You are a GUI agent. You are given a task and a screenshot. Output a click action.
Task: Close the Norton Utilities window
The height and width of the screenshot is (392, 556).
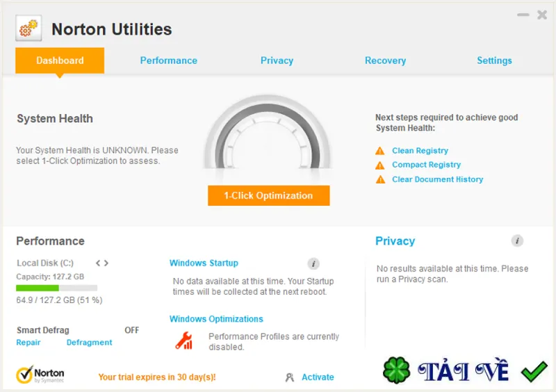542,15
